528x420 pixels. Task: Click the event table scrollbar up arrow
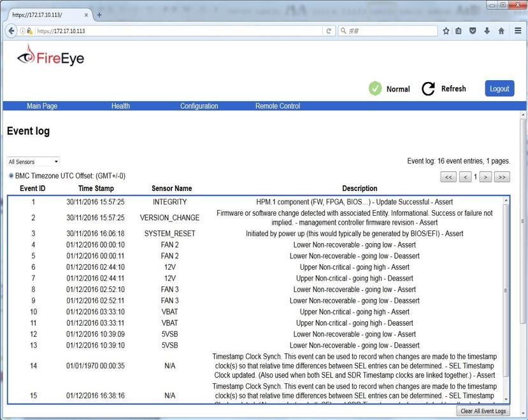pyautogui.click(x=506, y=200)
